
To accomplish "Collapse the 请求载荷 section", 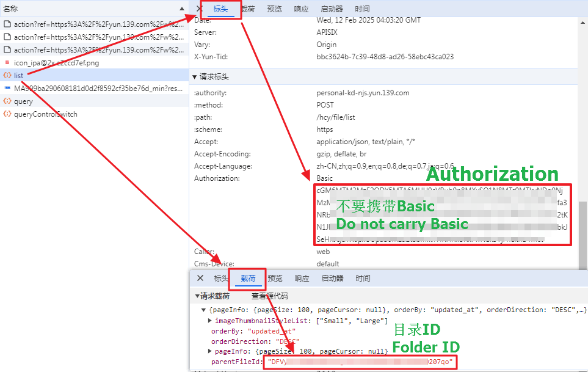I will (x=197, y=296).
